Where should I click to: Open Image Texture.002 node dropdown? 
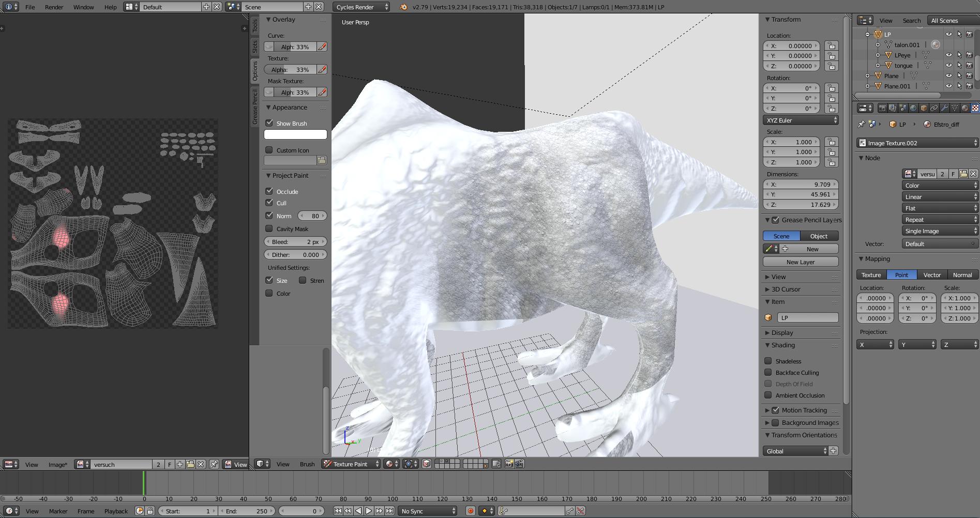click(918, 143)
